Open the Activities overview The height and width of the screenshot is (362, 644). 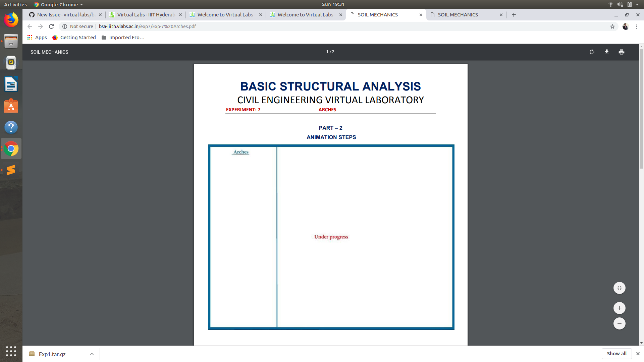pyautogui.click(x=15, y=4)
